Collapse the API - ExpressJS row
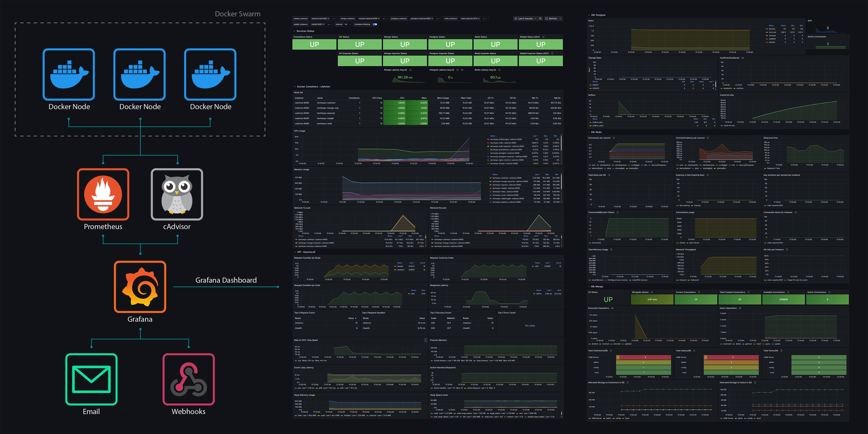 pos(294,252)
